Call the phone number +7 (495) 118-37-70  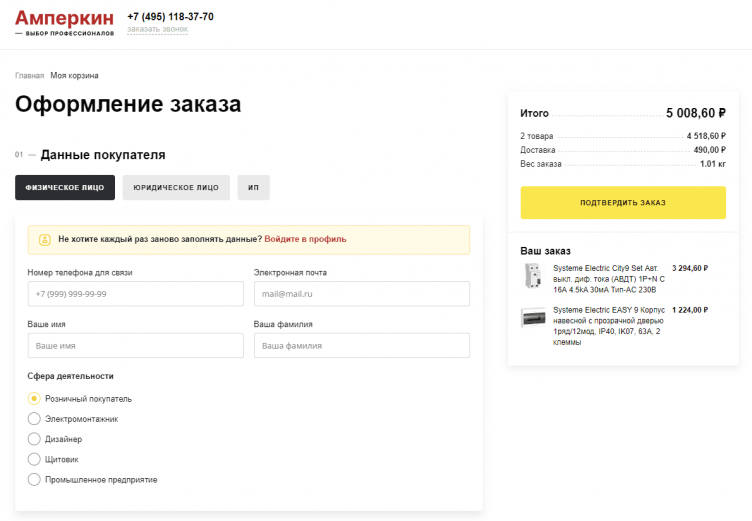click(x=170, y=17)
